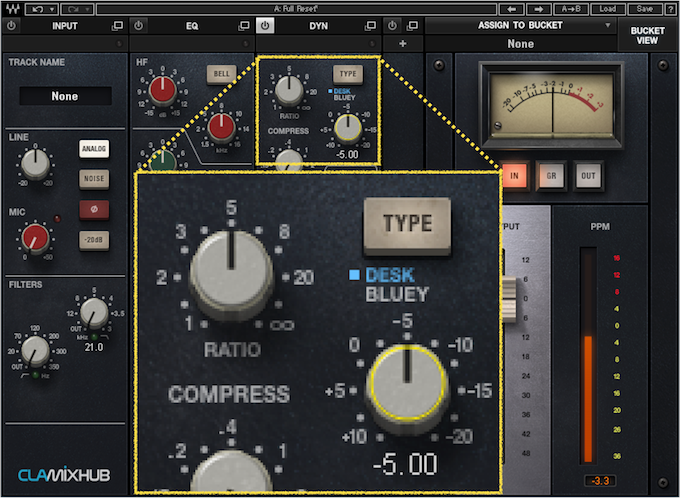680x498 pixels.
Task: Click the INPUT tab header label
Action: pos(65,26)
